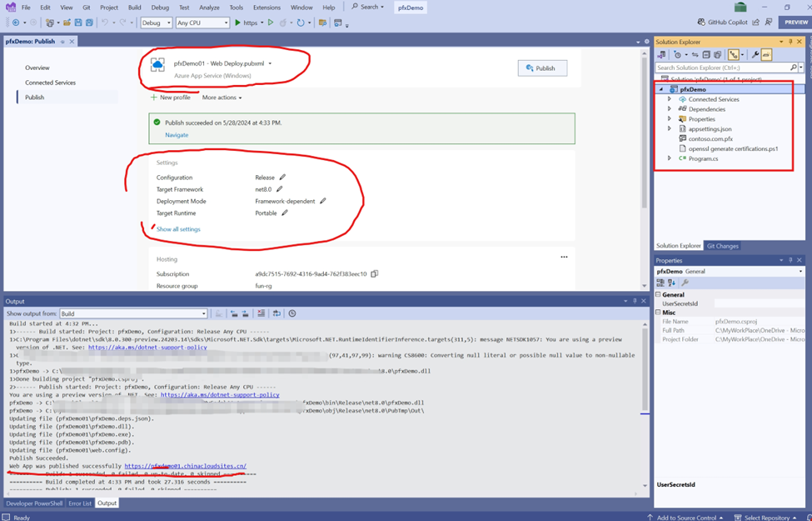Screen dimensions: 812x521
Task: Open the Debug configuration dropdown
Action: point(156,23)
